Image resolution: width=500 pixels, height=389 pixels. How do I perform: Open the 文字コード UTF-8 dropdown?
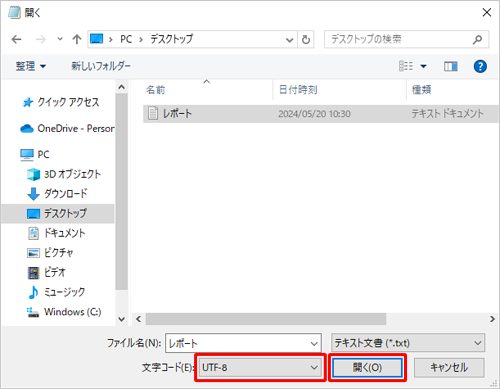(x=260, y=368)
